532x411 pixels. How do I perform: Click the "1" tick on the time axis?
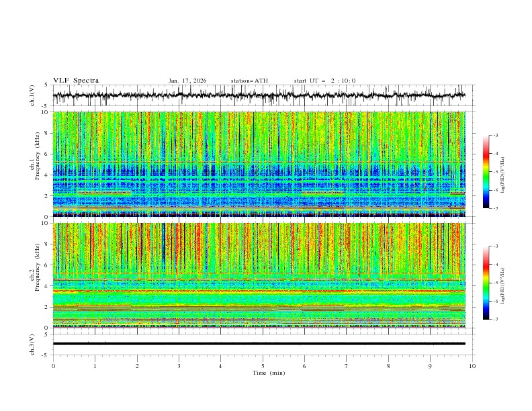click(x=95, y=366)
